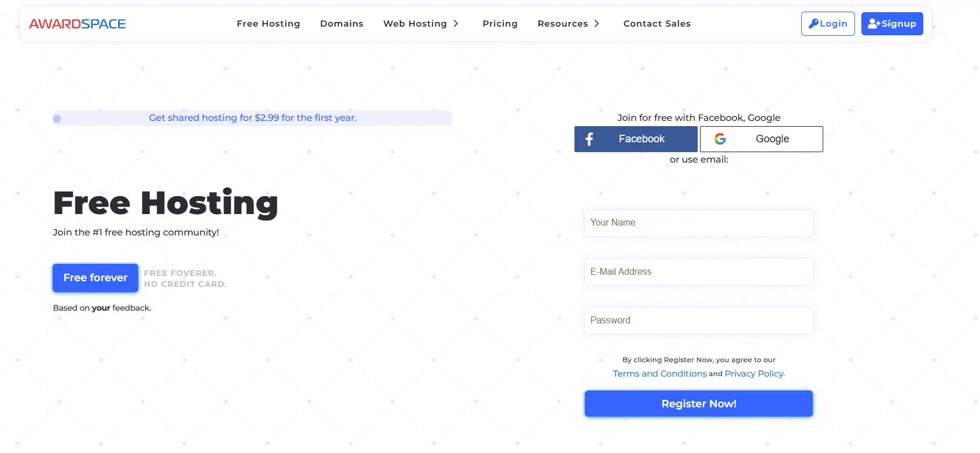980x453 pixels.
Task: Focus the E-Mail Address field
Action: pos(699,272)
